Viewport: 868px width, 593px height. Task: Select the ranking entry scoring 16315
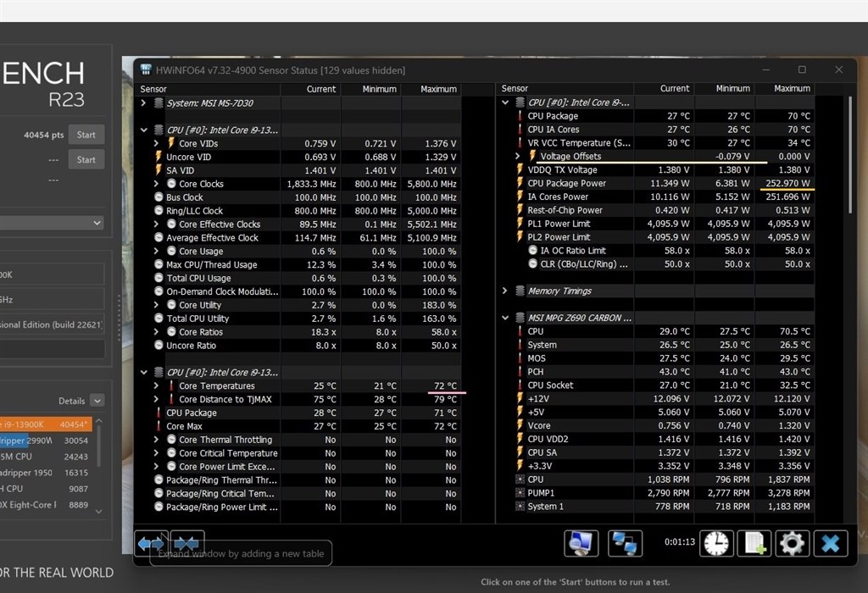coord(46,473)
